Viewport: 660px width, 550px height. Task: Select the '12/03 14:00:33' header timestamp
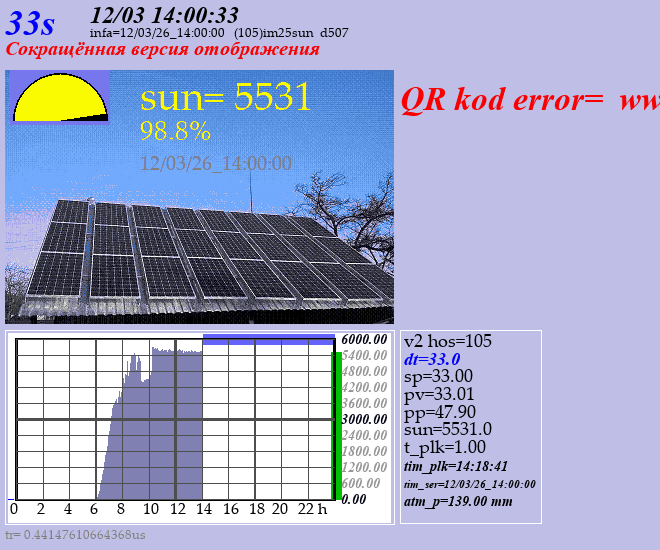click(x=164, y=14)
